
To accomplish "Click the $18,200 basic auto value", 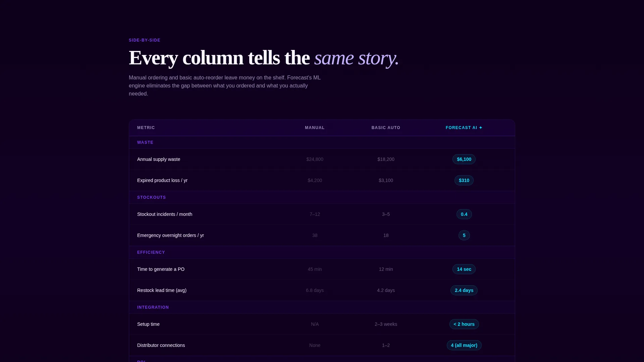I will 386,159.
